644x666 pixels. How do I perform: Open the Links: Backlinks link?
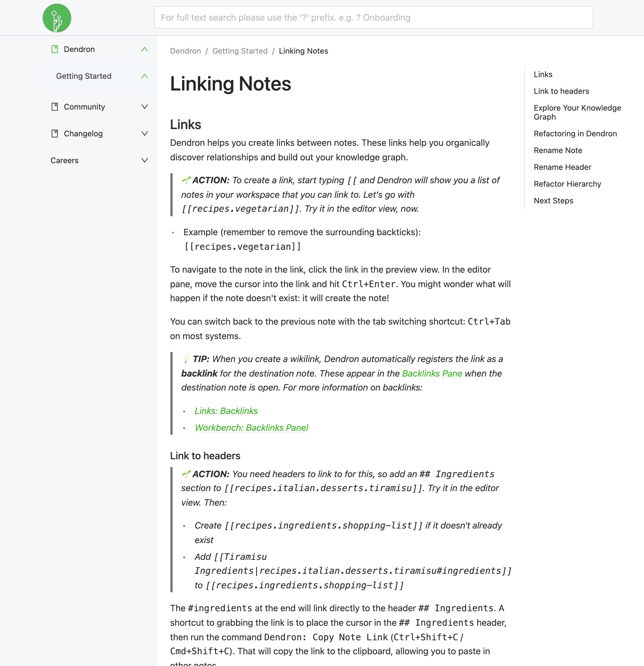(x=226, y=411)
